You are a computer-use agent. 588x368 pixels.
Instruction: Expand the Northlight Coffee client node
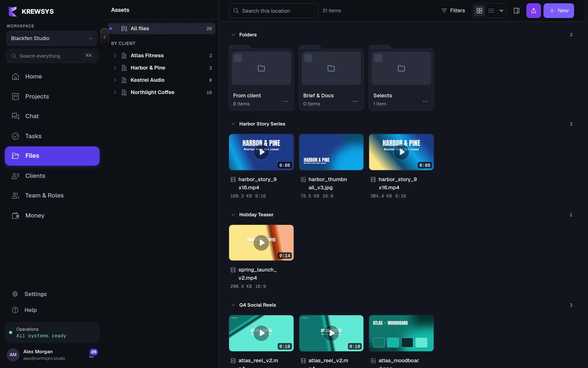115,92
